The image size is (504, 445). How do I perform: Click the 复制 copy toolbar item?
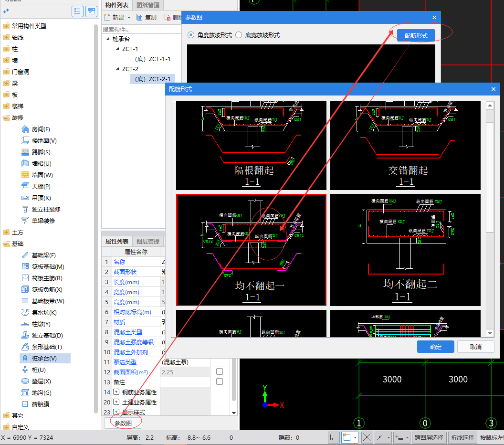[x=147, y=17]
